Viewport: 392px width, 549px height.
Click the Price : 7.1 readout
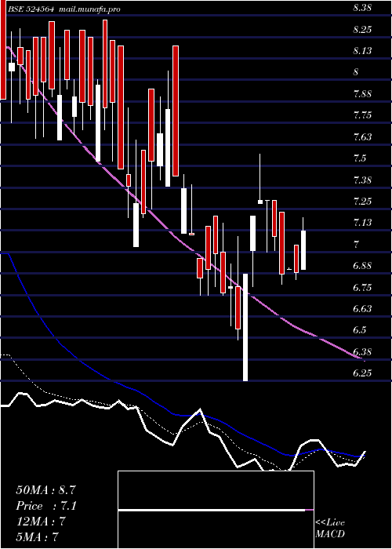(x=45, y=506)
